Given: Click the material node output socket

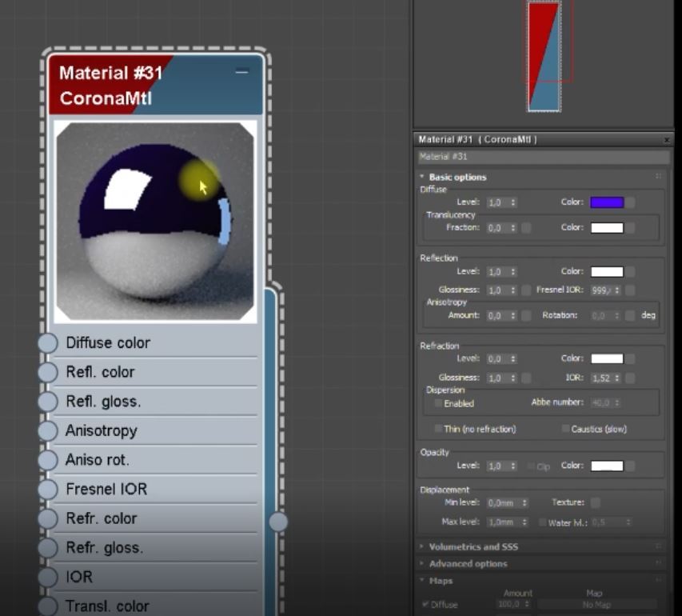Looking at the screenshot, I should coord(277,522).
